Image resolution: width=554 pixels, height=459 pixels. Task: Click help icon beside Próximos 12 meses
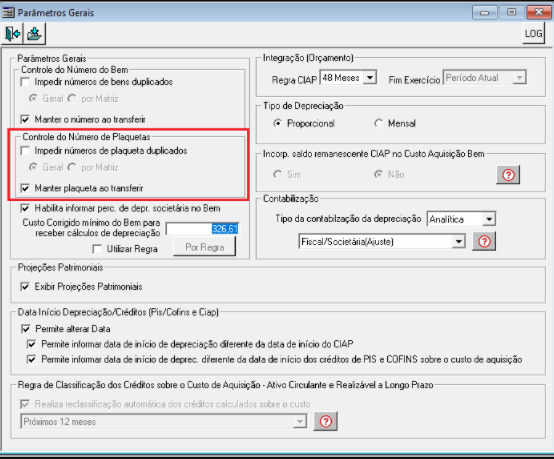pyautogui.click(x=325, y=421)
